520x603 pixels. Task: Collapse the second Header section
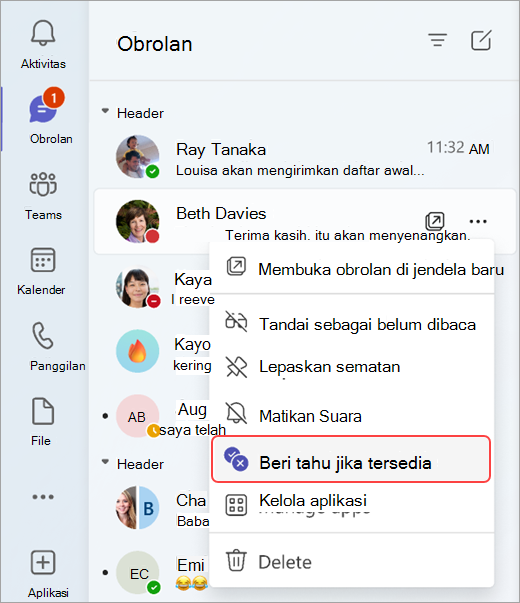click(105, 462)
